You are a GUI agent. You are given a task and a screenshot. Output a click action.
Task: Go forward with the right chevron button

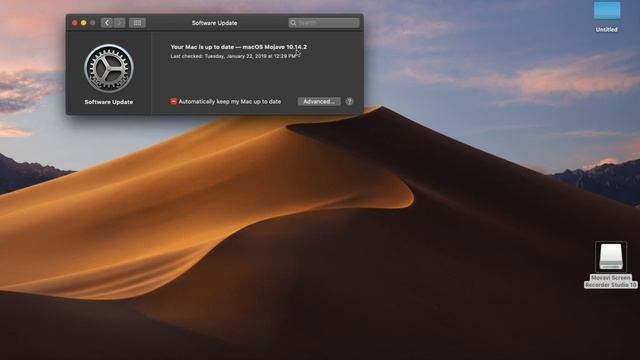coord(119,23)
